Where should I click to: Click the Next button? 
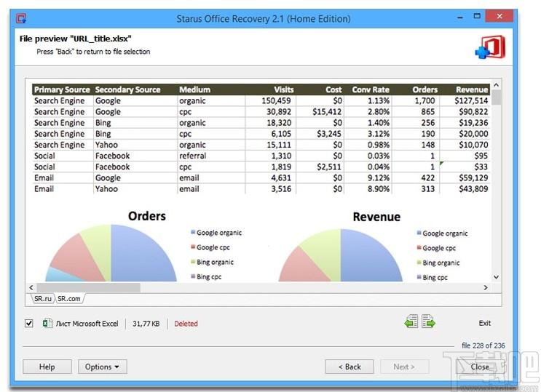405,367
